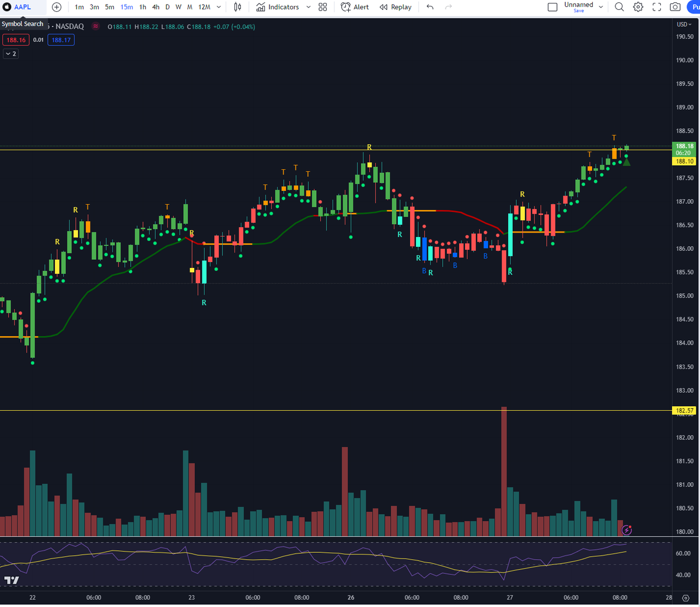Open time axis settings gear at bottom right
The height and width of the screenshot is (607, 700).
(685, 598)
